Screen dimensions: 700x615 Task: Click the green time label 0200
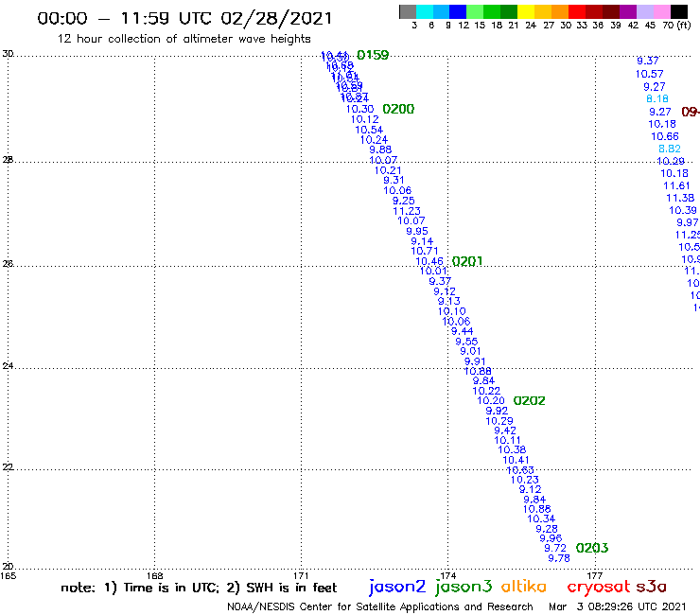(398, 109)
